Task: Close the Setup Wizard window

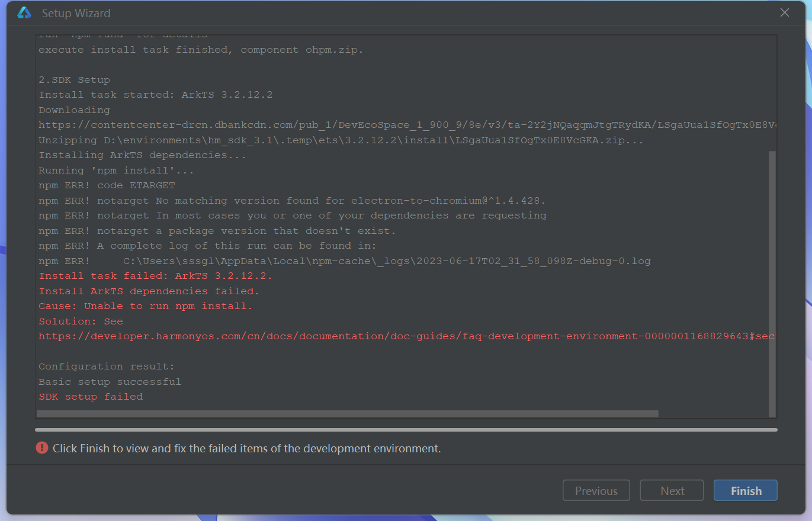Action: click(x=785, y=12)
